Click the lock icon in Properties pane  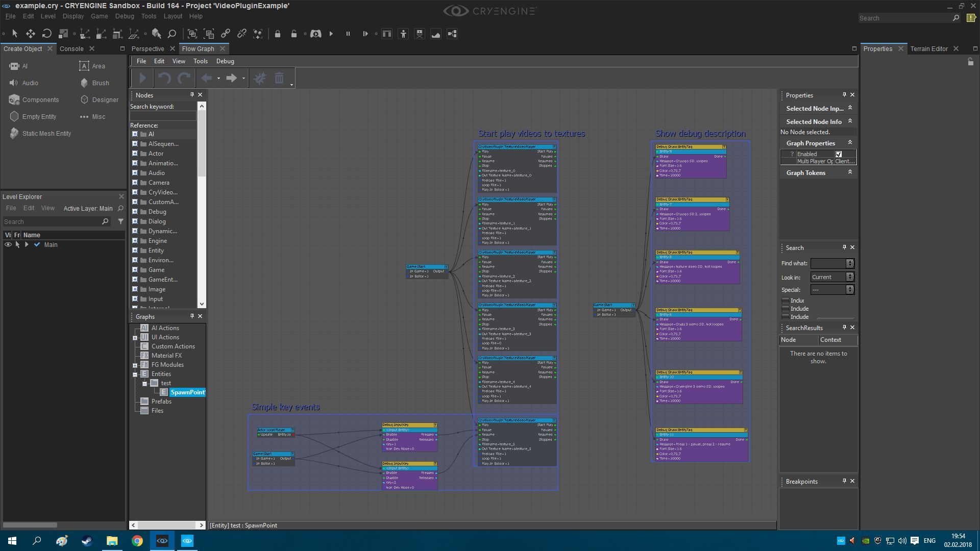(x=970, y=62)
